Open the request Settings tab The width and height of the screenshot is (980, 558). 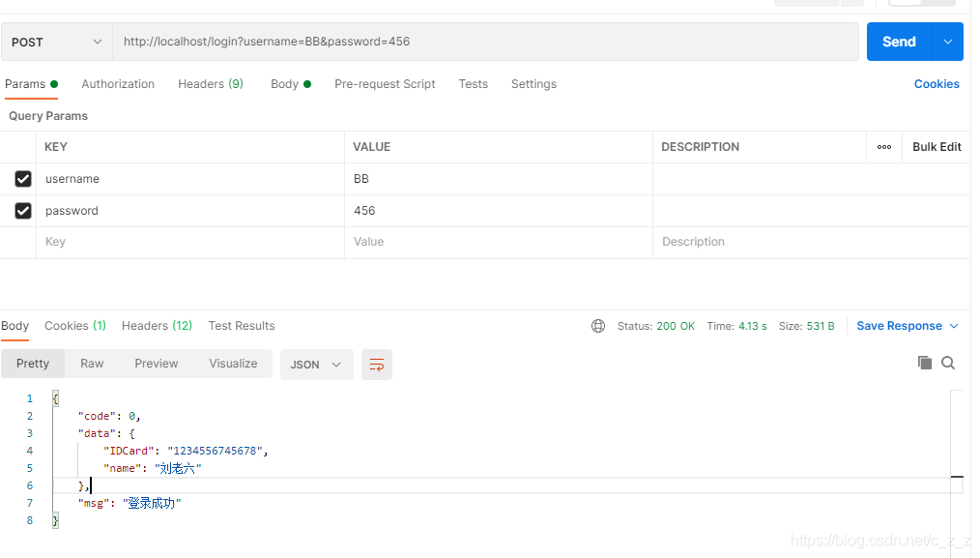533,84
